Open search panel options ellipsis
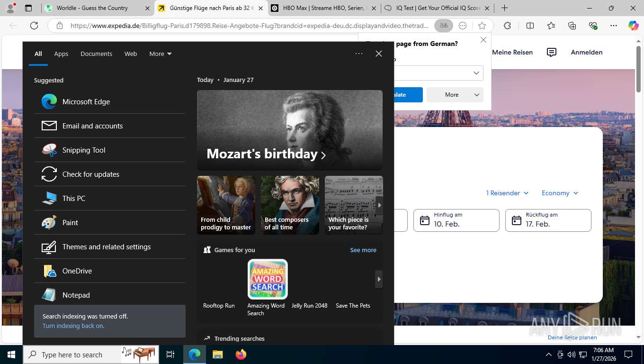This screenshot has height=364, width=644. (359, 54)
